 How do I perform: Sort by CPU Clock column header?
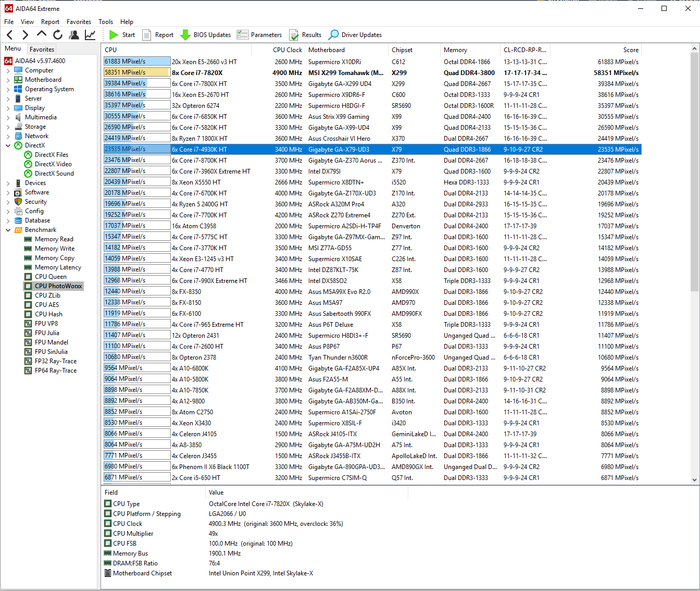pyautogui.click(x=278, y=50)
